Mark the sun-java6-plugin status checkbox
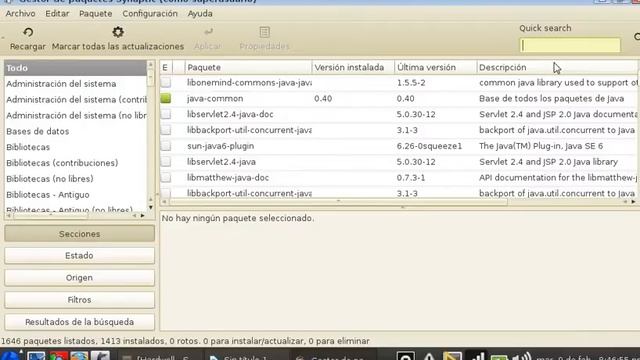This screenshot has height=360, width=640. pyautogui.click(x=166, y=146)
